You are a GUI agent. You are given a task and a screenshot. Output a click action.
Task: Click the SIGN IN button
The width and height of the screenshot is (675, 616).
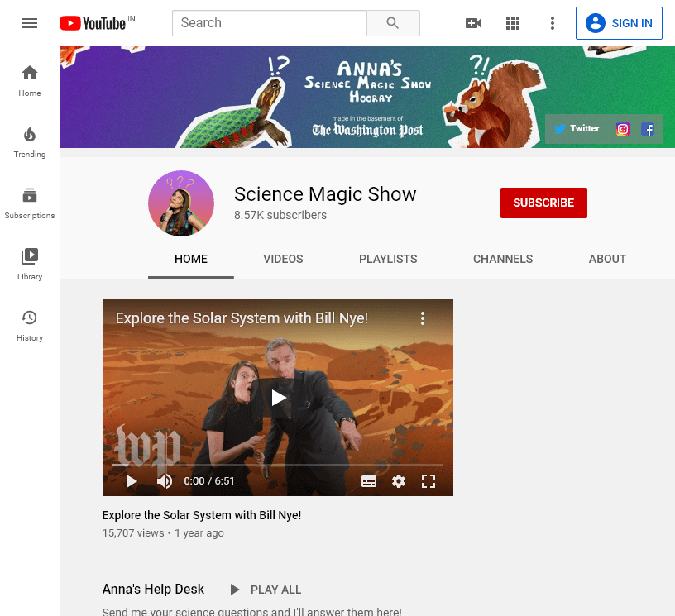(619, 23)
